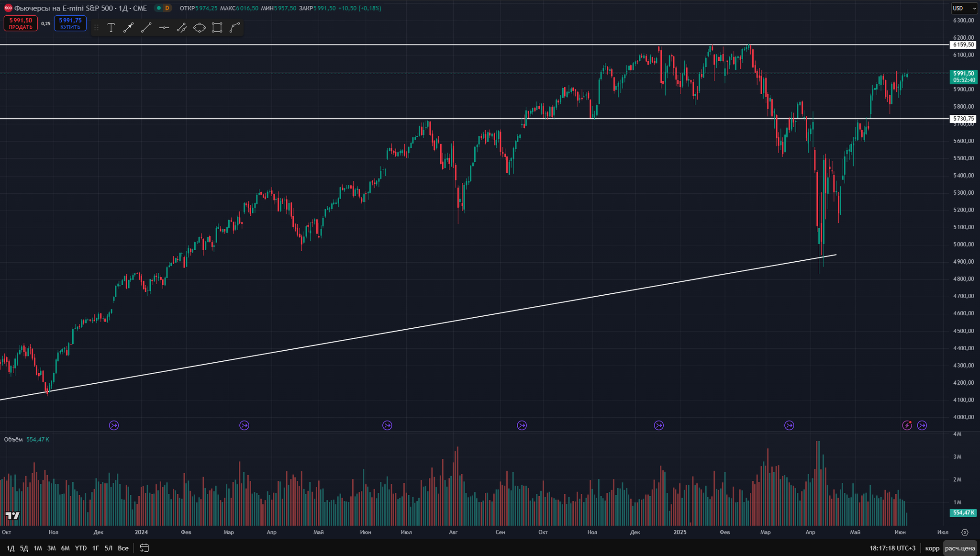The image size is (980, 556).
Task: Pick the trend line tool
Action: (x=146, y=28)
